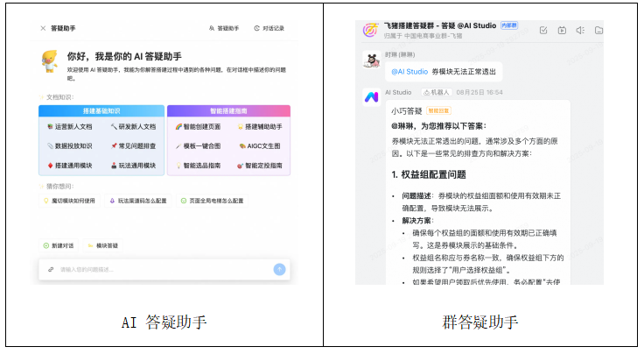The image size is (644, 354).
Task: Click the 内部群 tag
Action: (509, 25)
